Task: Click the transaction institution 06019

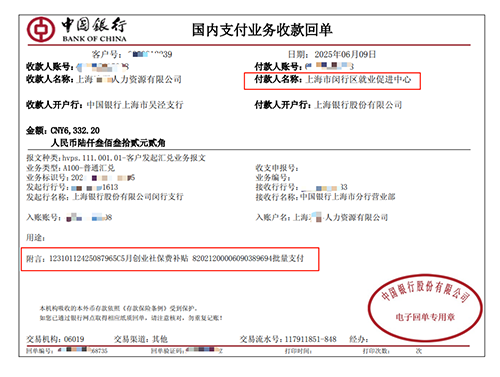Action: (x=74, y=339)
